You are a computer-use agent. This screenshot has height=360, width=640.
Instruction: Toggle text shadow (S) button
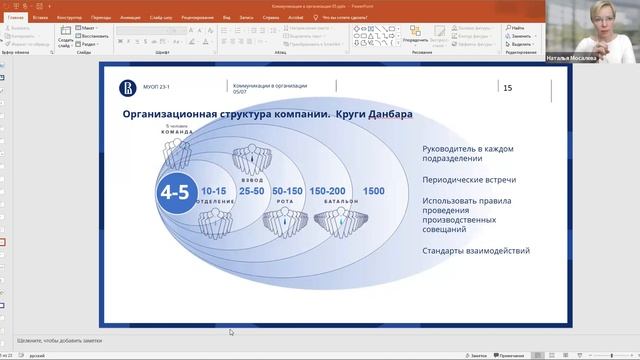(145, 42)
